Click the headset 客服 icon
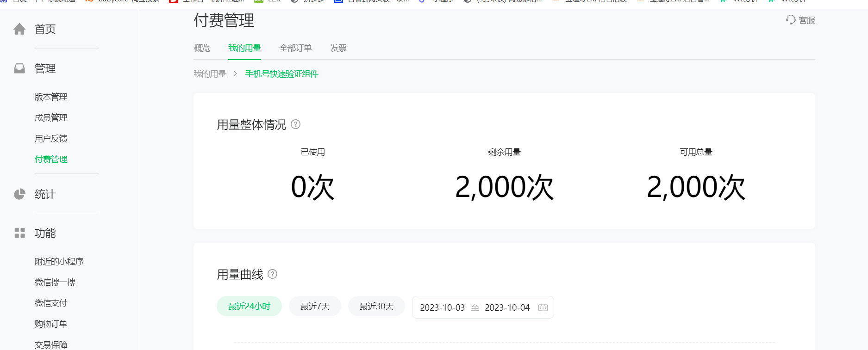 (791, 20)
